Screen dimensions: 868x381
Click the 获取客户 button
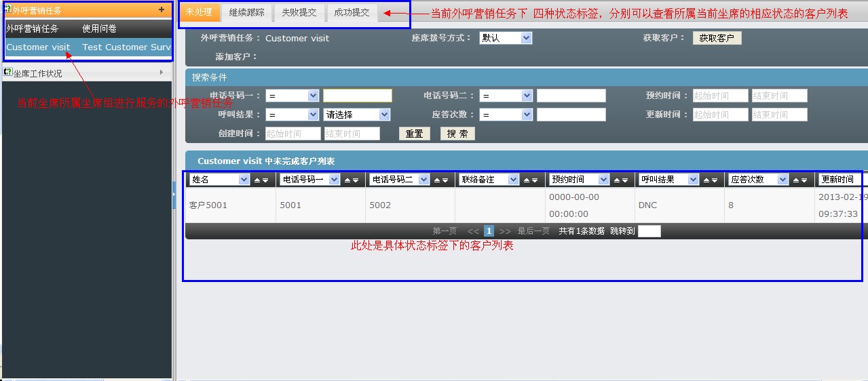click(717, 39)
